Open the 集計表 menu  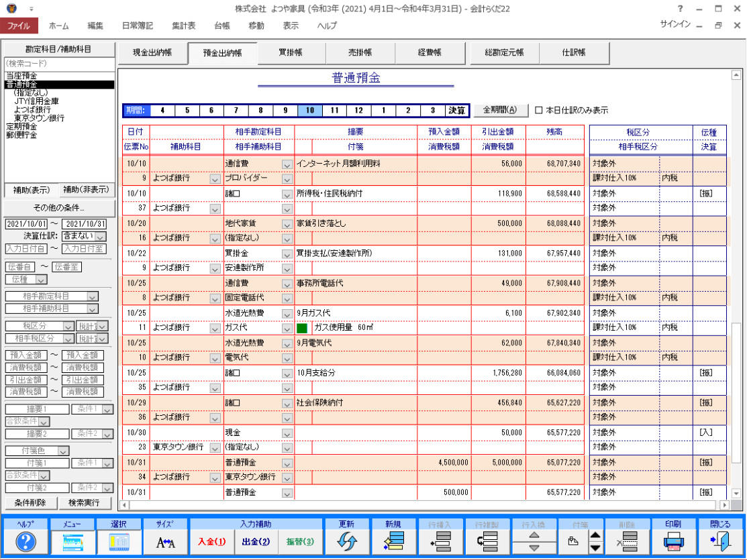[183, 25]
